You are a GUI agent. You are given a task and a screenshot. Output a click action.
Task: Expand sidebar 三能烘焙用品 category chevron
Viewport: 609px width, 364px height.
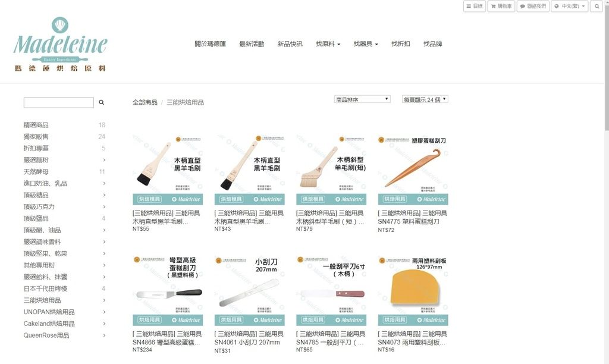pyautogui.click(x=103, y=300)
